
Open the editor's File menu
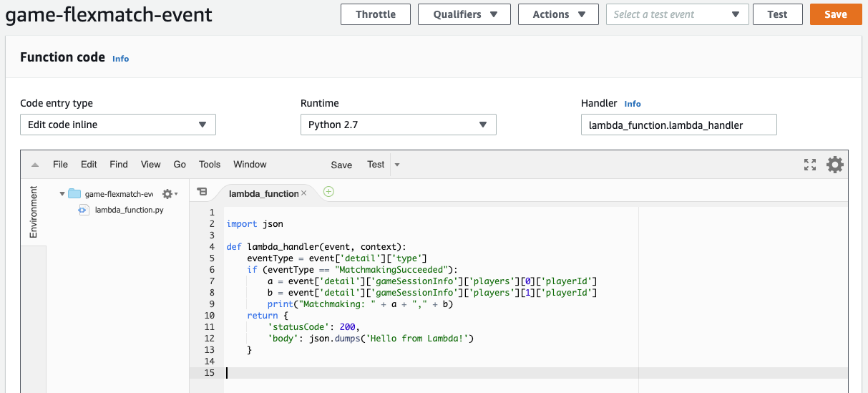pyautogui.click(x=60, y=165)
